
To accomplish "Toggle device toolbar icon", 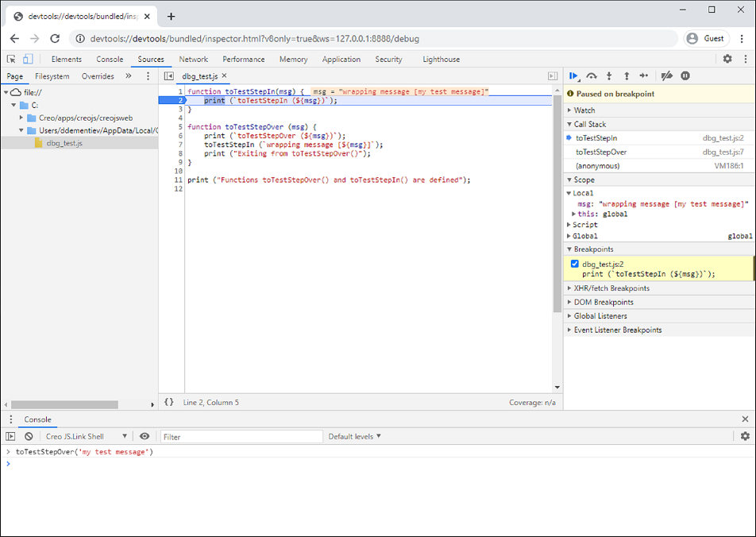I will coord(28,59).
